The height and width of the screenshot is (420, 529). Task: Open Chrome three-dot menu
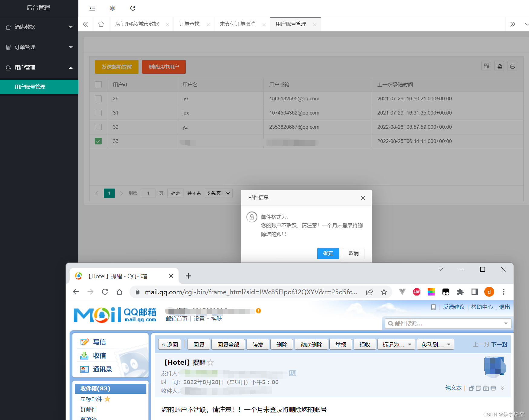504,292
